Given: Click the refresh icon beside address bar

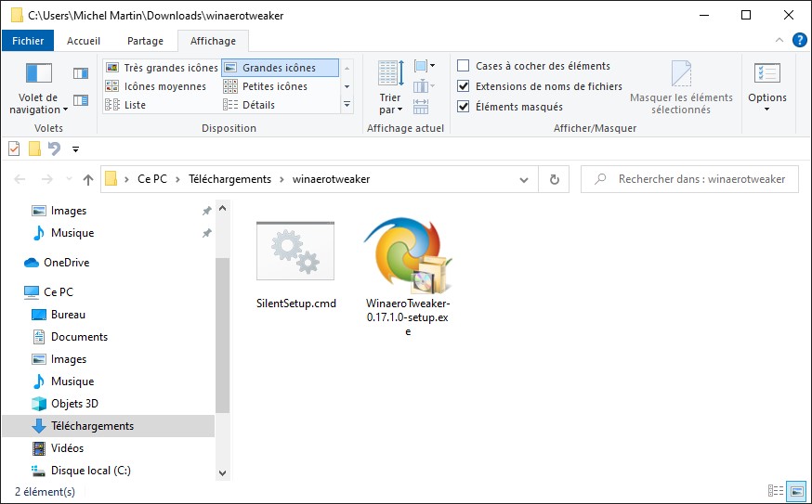Looking at the screenshot, I should 555,179.
